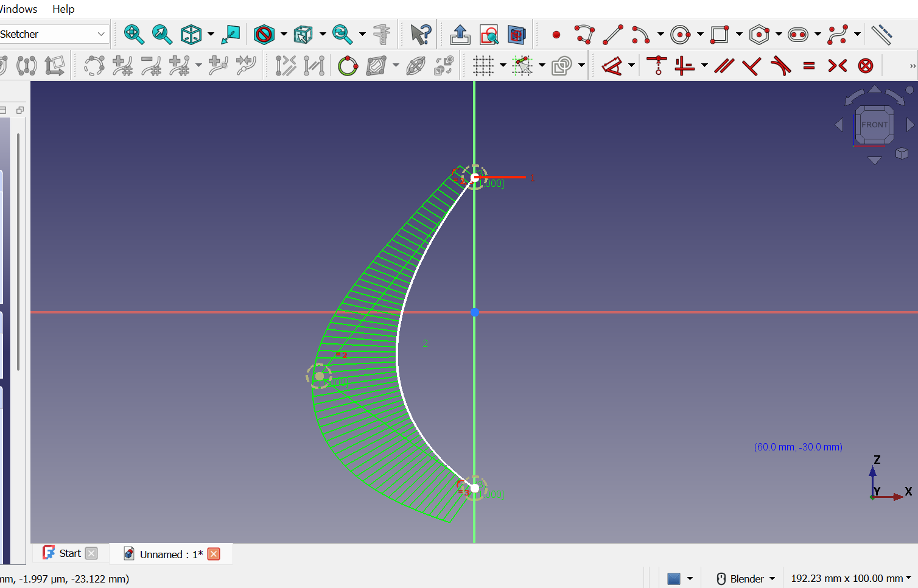Apply the Tangent constraint
918x588 pixels.
pos(780,65)
